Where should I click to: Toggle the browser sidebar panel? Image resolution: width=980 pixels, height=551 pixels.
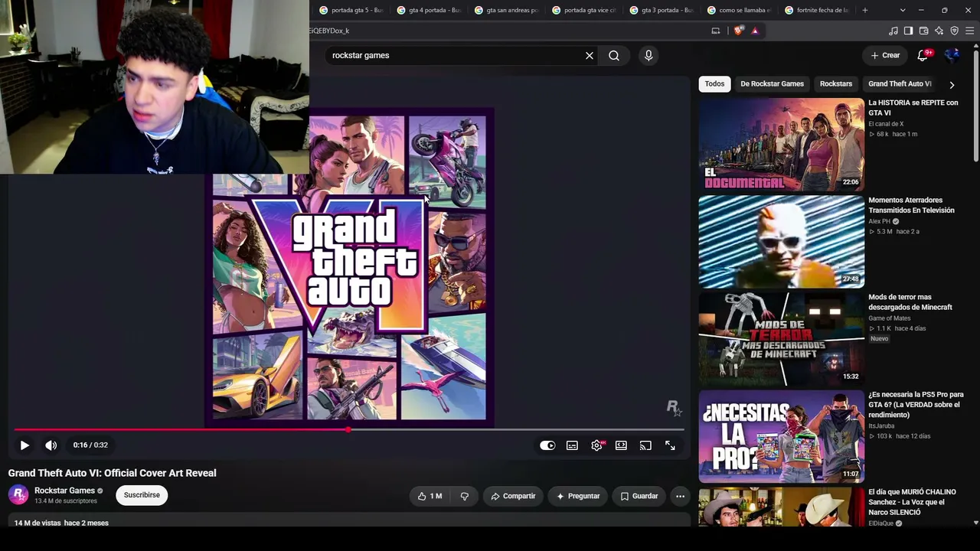pyautogui.click(x=909, y=31)
